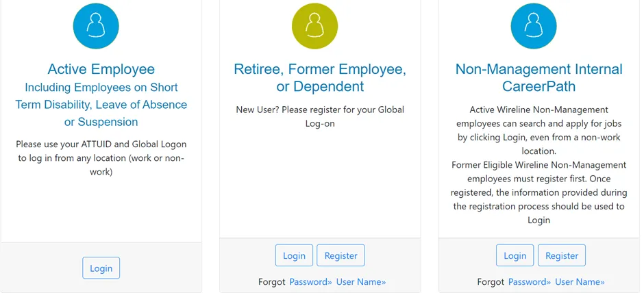Select the Active Employee heading

pyautogui.click(x=101, y=69)
